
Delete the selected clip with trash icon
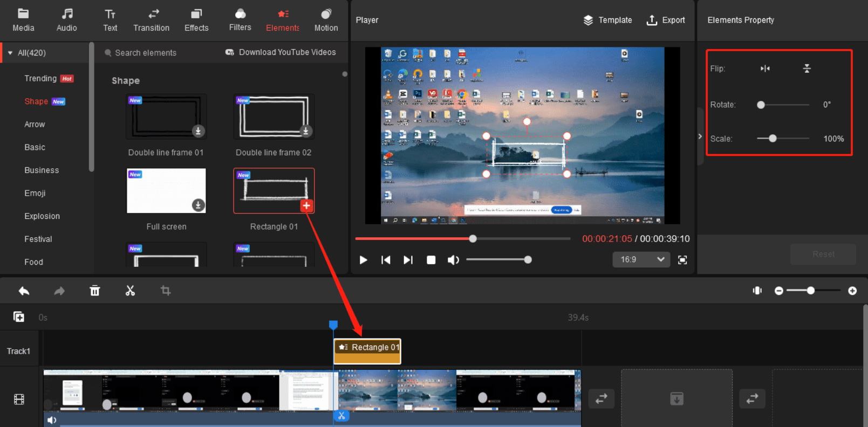pos(95,291)
